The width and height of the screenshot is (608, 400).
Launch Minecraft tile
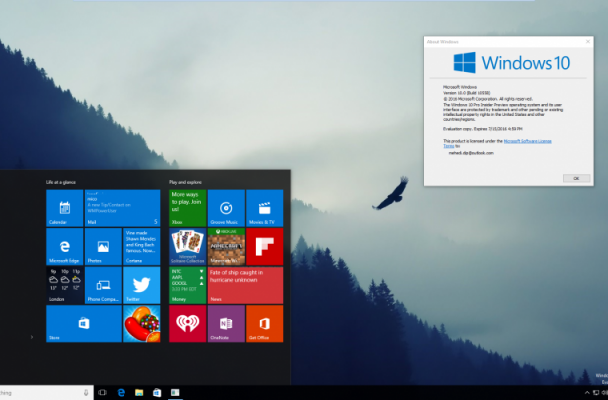point(226,246)
